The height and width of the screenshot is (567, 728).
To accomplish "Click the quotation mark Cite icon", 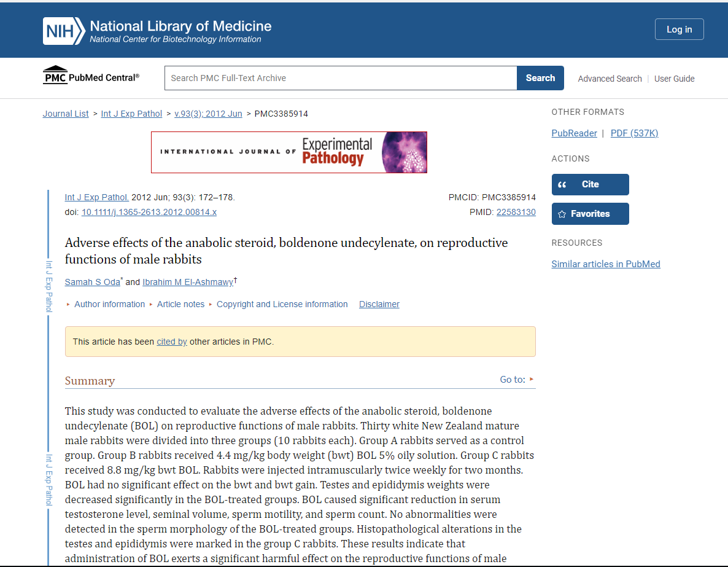I will (x=562, y=185).
